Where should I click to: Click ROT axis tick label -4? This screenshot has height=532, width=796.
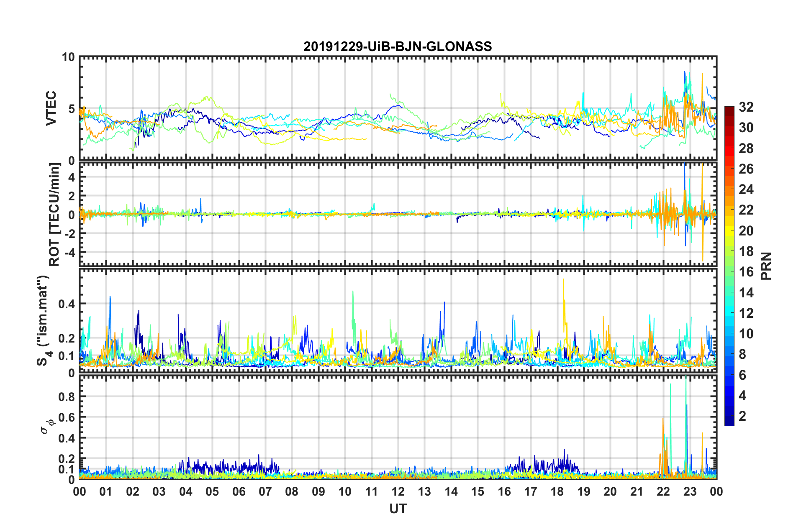[69, 252]
